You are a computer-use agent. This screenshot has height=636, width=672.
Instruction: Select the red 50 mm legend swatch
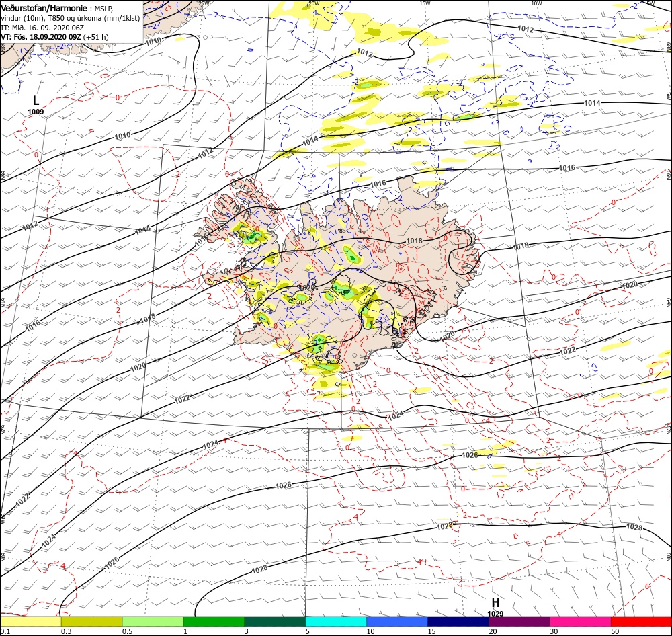click(641, 621)
